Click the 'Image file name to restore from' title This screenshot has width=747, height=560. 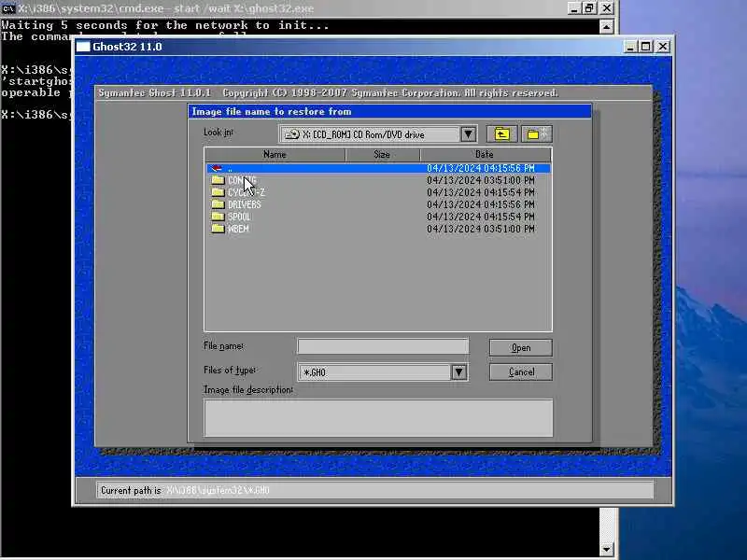click(272, 111)
